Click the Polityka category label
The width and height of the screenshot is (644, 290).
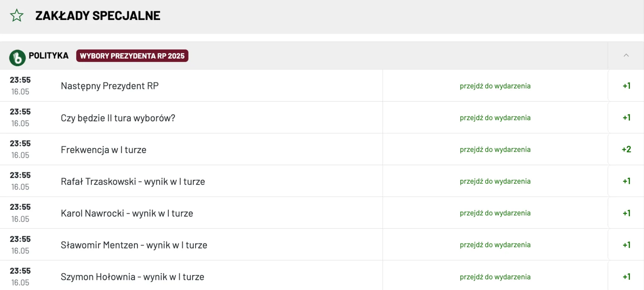(x=48, y=56)
